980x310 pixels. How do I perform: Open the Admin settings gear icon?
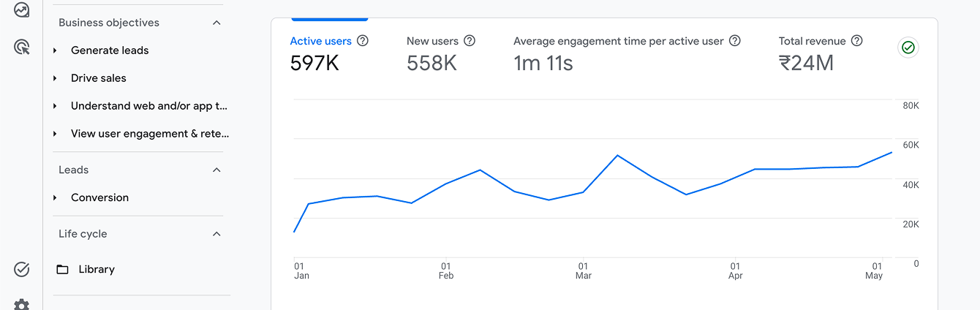pyautogui.click(x=22, y=304)
